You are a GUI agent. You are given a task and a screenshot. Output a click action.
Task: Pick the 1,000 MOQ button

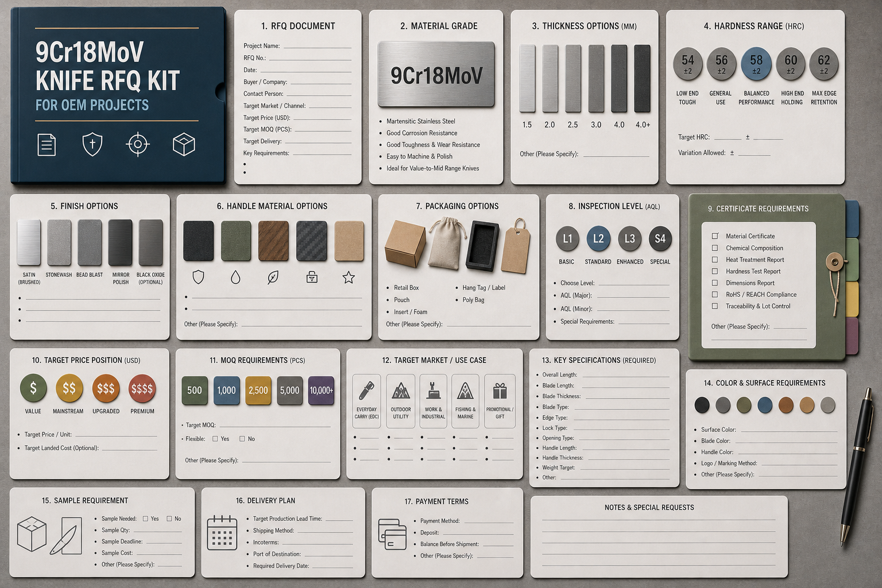coord(226,390)
